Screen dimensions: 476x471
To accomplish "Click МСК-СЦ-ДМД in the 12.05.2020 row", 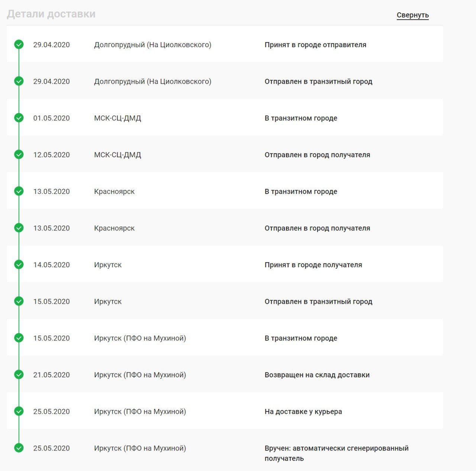I will click(118, 155).
